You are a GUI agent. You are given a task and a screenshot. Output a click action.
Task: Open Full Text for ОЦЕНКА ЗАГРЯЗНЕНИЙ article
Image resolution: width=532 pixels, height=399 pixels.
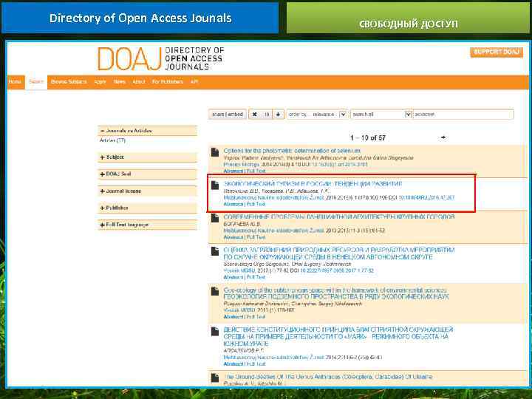point(256,277)
